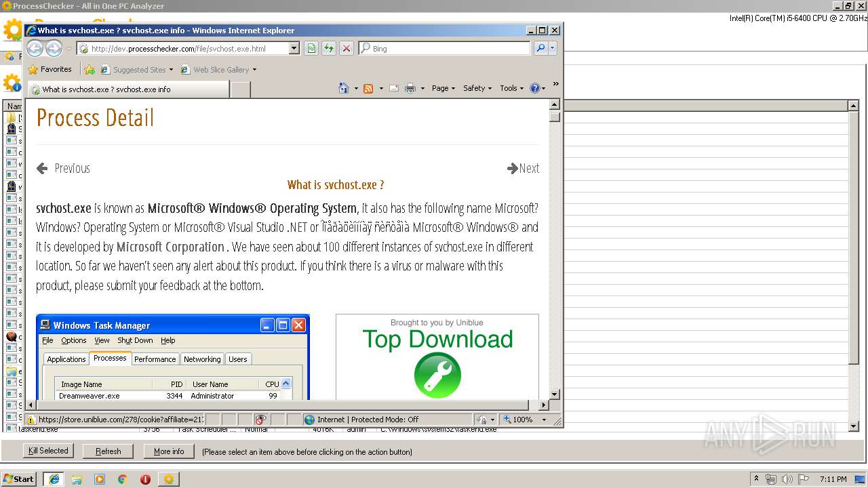The image size is (868, 488).
Task: Click IE page vertical scrollbar down arrow
Action: pos(554,394)
